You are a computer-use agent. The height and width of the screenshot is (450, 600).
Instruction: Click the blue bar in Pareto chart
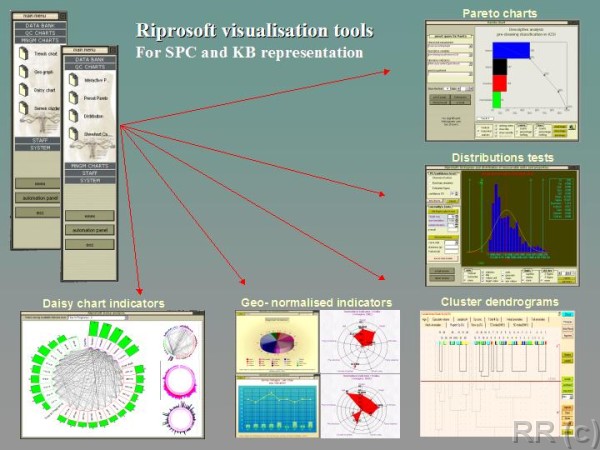point(511,51)
